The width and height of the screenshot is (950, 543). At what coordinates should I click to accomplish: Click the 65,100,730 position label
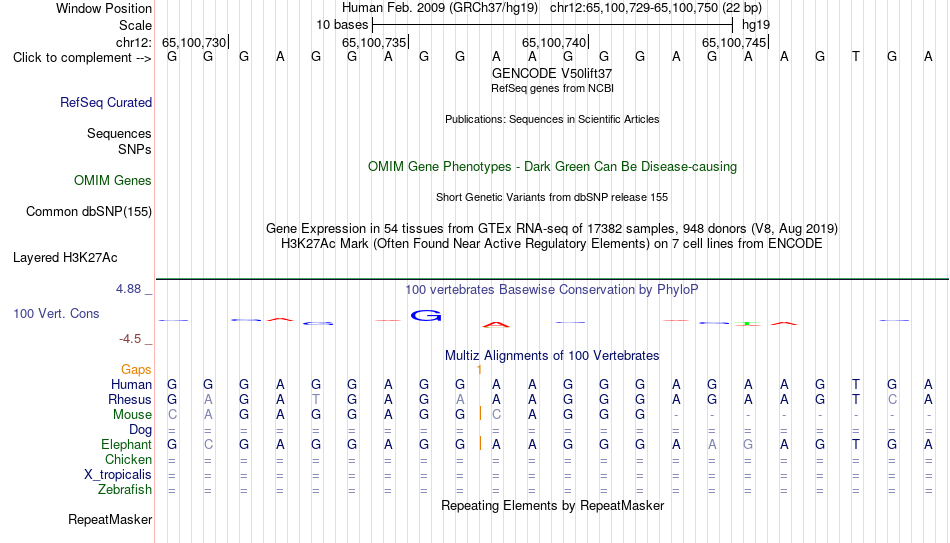[x=194, y=42]
